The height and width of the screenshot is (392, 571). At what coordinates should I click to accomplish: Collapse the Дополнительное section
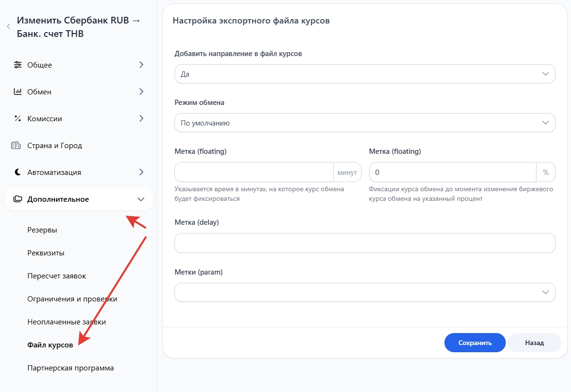pyautogui.click(x=140, y=199)
